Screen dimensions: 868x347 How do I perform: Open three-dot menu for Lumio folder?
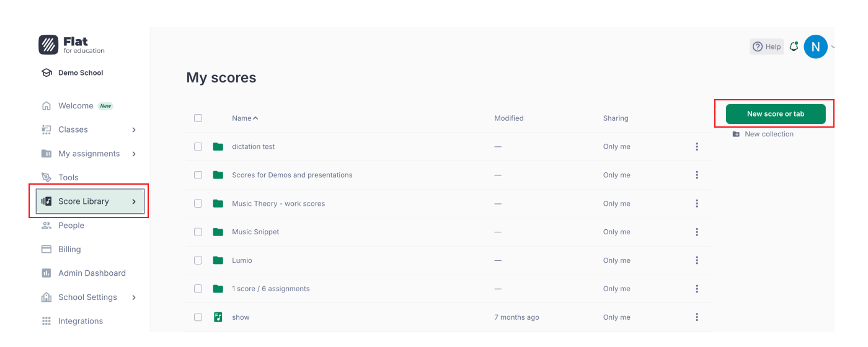coord(697,260)
